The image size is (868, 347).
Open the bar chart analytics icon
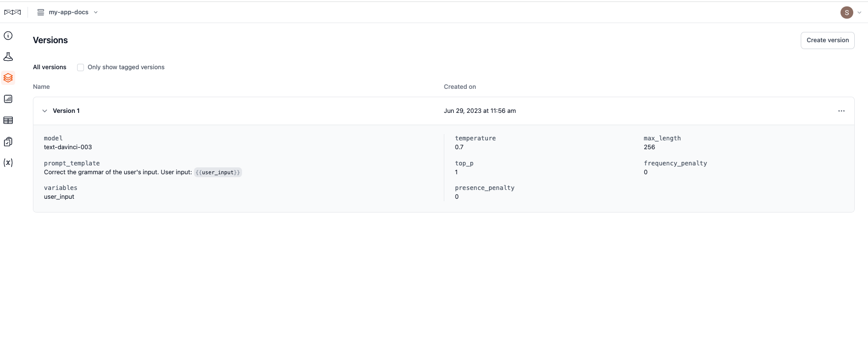[8, 99]
